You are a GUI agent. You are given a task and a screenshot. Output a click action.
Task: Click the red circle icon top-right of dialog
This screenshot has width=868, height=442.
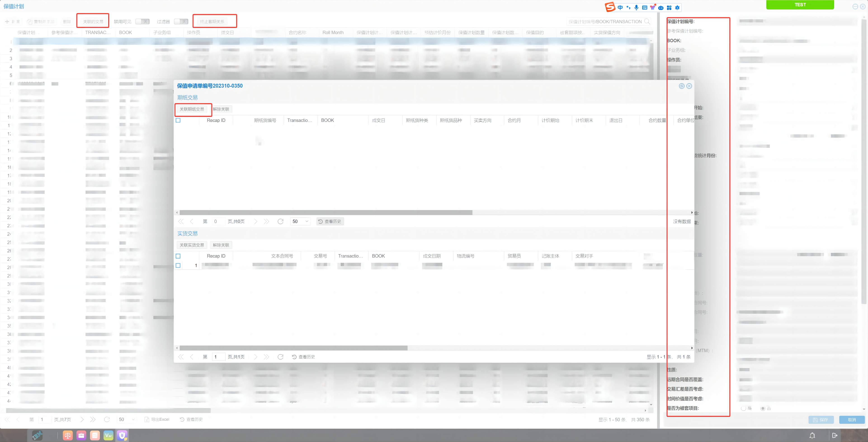click(x=689, y=86)
